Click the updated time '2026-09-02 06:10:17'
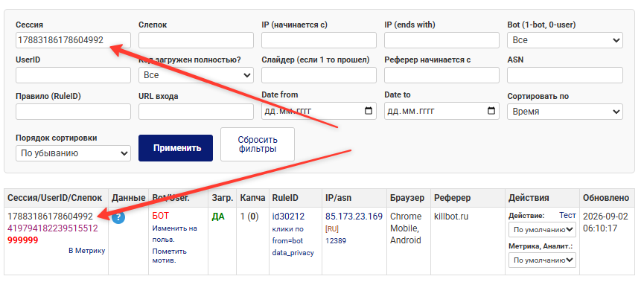The image size is (644, 282). 605,222
